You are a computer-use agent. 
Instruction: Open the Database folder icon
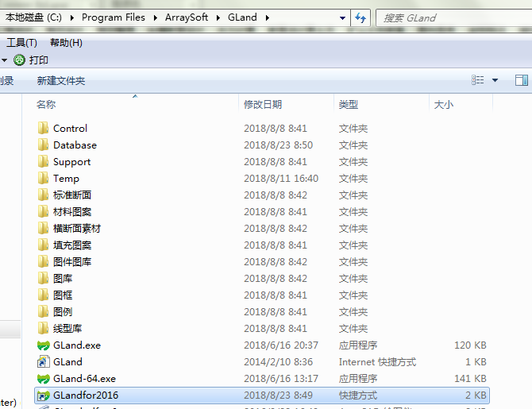click(43, 145)
